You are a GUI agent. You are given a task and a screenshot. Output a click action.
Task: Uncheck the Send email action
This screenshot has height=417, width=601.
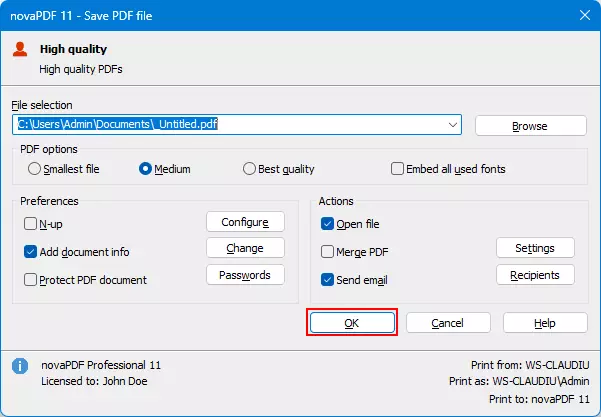[x=328, y=280]
